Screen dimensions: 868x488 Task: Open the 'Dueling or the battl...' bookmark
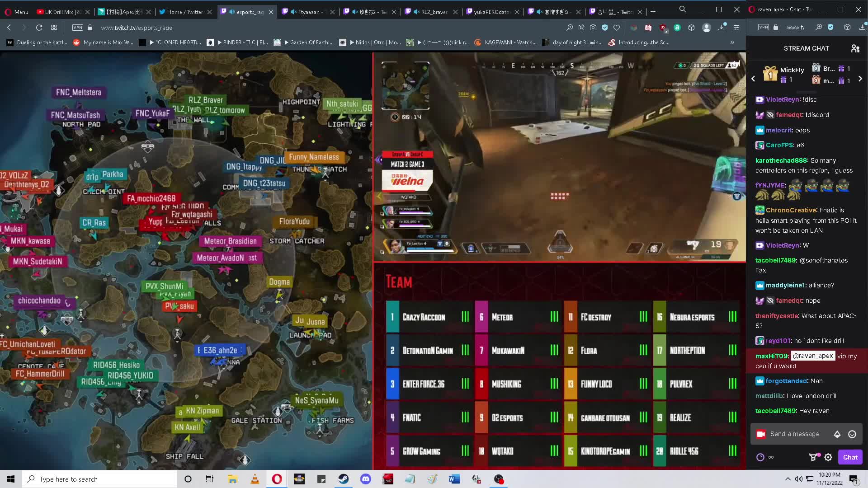point(37,42)
